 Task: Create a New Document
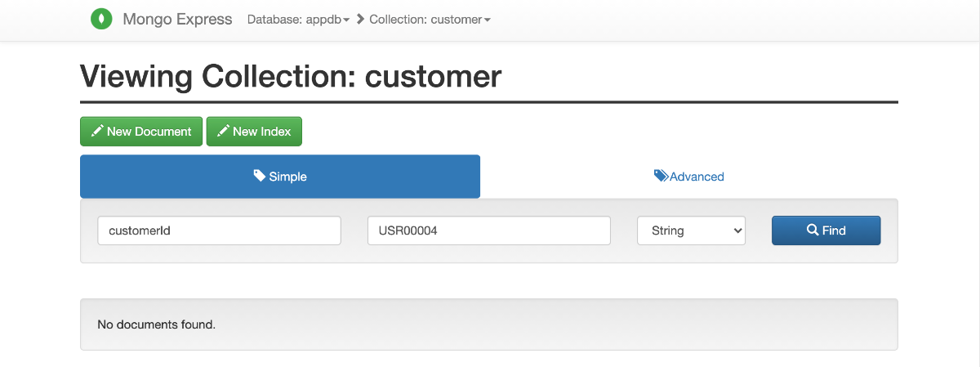(141, 132)
